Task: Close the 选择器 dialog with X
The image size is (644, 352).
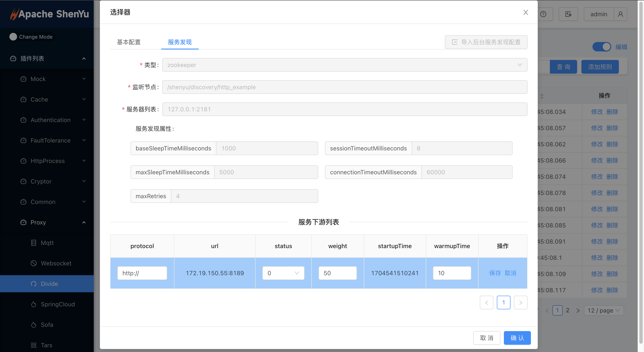Action: click(x=526, y=12)
